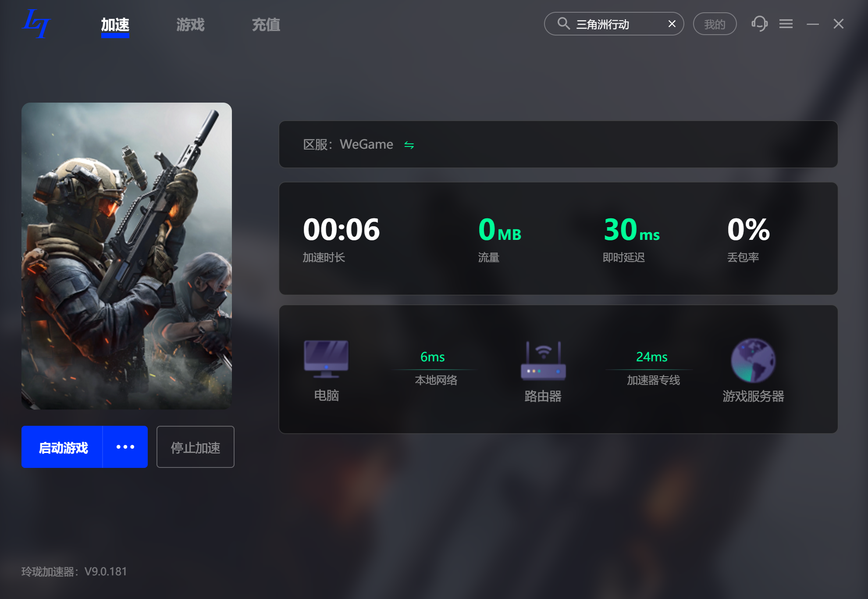Click the 区服: WeGame label
The width and height of the screenshot is (868, 599).
[348, 144]
